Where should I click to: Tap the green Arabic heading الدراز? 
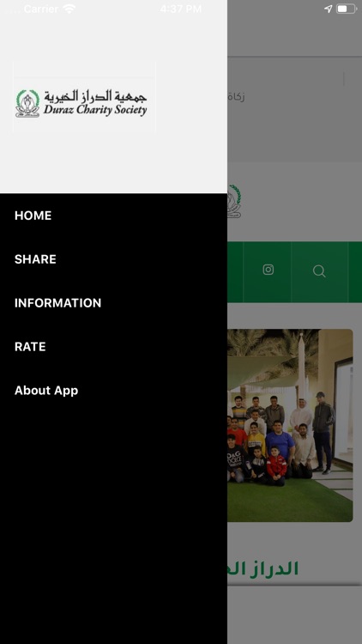[263, 568]
